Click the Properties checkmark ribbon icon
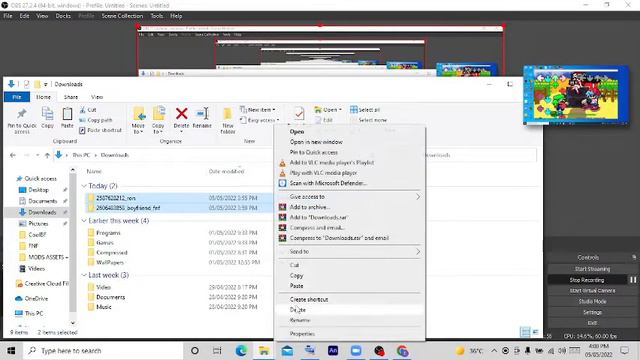This screenshot has height=360, width=640. 299,115
